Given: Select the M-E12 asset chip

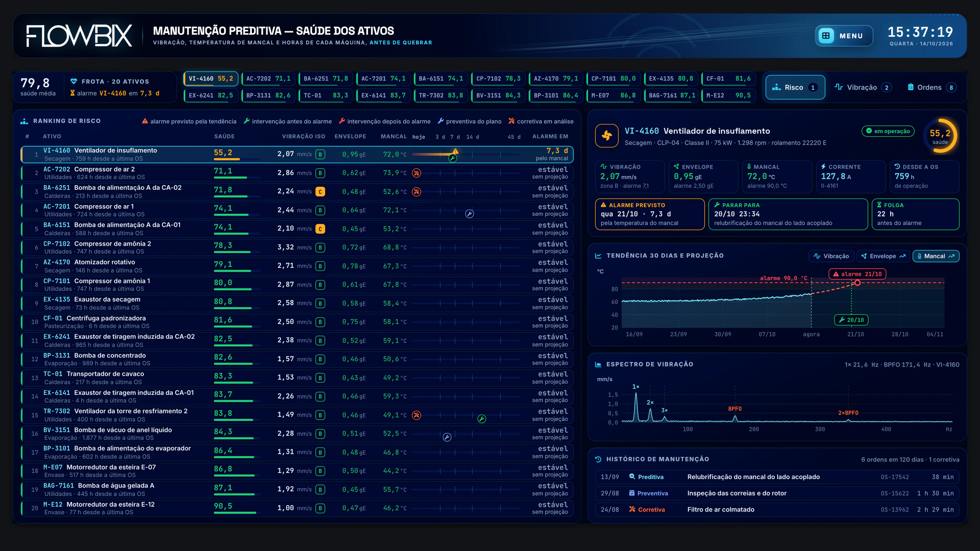Looking at the screenshot, I should click(728, 95).
